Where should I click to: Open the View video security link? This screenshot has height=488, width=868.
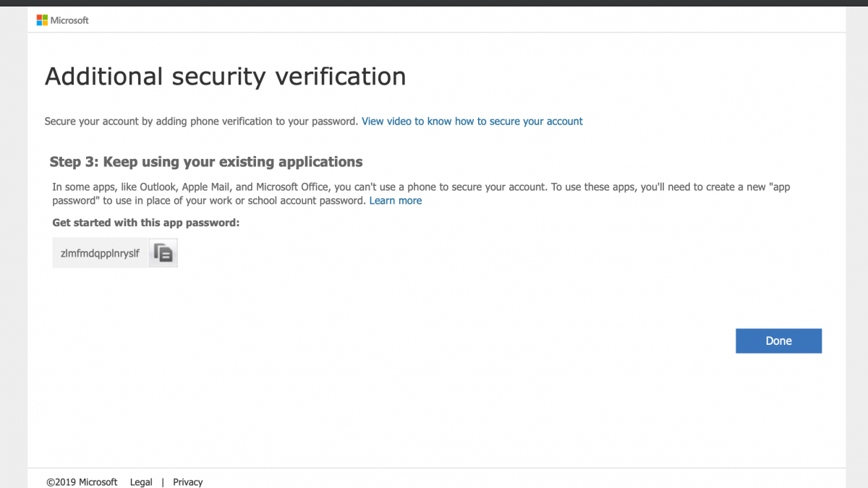point(472,121)
